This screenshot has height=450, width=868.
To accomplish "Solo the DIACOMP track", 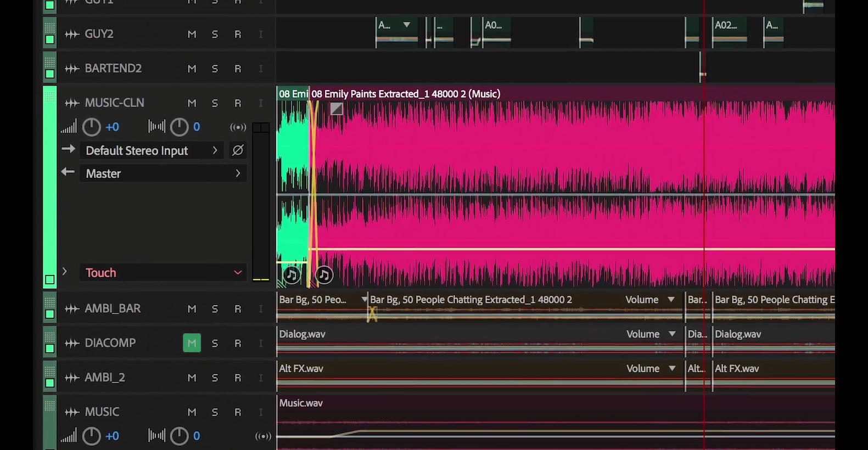I will point(215,344).
